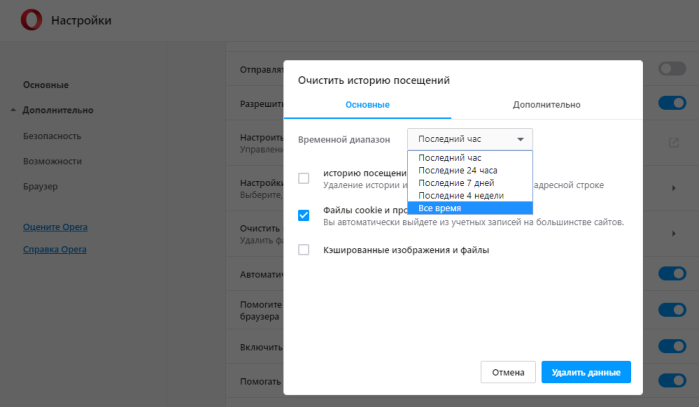Switch to Дополнительно dialog tab
The image size is (699, 407).
[x=547, y=105]
